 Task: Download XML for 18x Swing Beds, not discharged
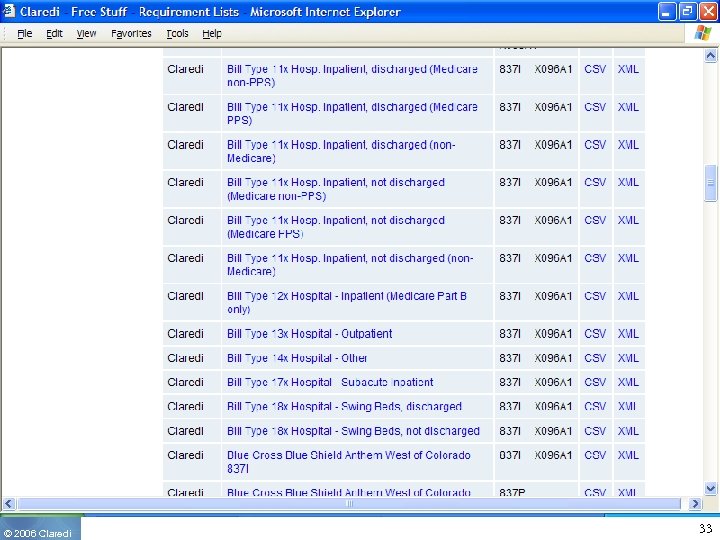pyautogui.click(x=628, y=431)
